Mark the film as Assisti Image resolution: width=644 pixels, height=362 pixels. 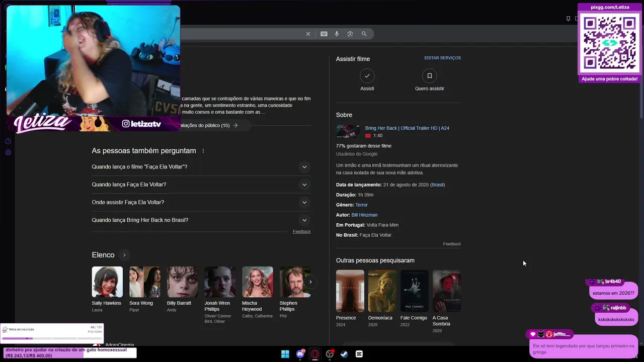point(367,76)
